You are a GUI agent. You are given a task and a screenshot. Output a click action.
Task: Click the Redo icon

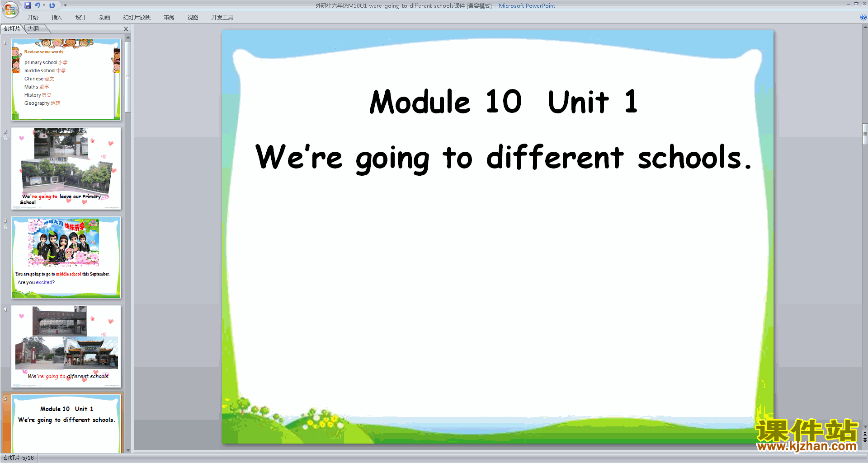(x=52, y=5)
